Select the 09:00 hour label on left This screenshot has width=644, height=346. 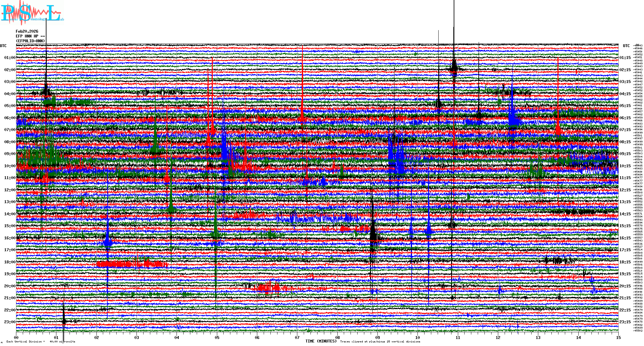tap(10, 154)
